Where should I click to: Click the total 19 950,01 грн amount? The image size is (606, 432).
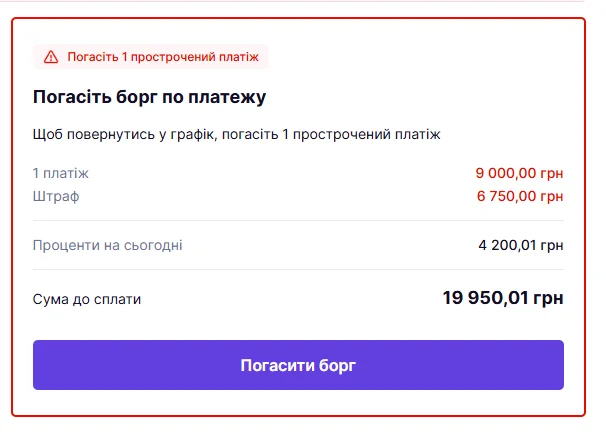click(502, 298)
